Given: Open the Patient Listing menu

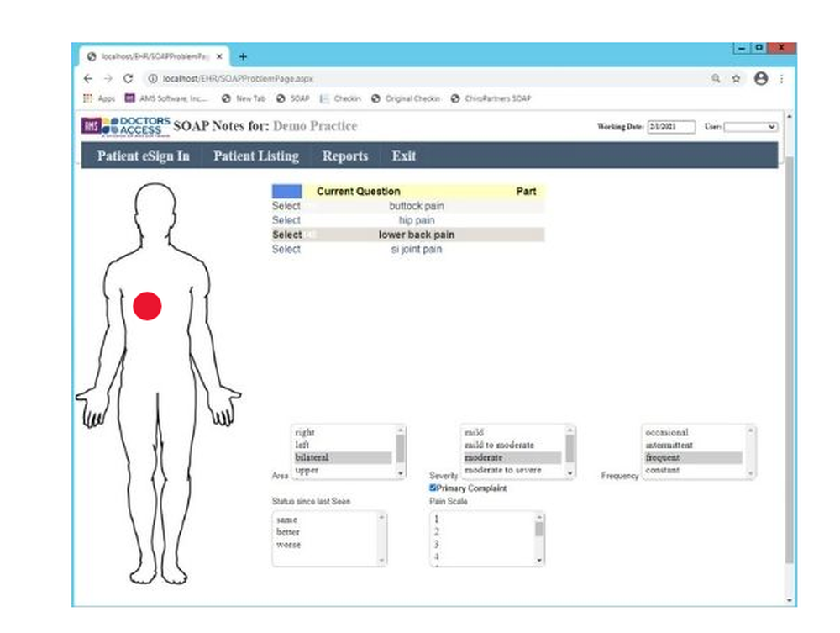Looking at the screenshot, I should (256, 156).
